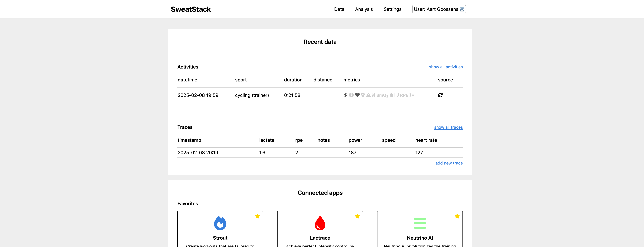Click the droplet lactate metric icon
The image size is (644, 247).
391,95
